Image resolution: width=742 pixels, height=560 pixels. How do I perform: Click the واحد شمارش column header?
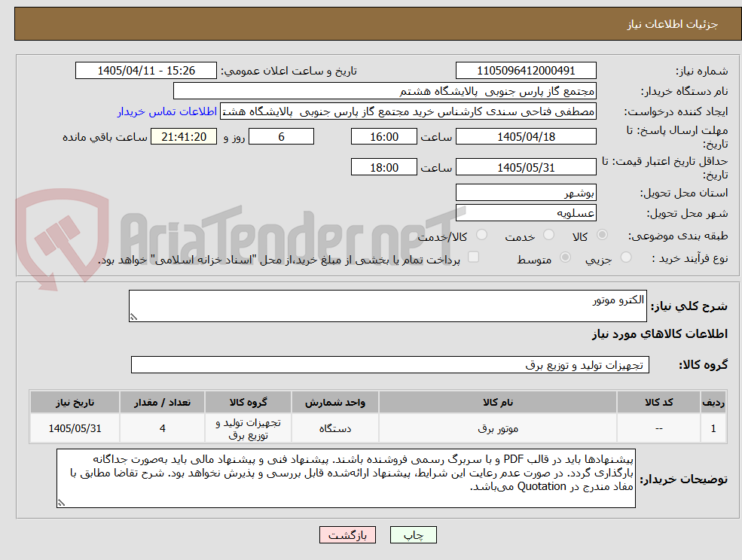pos(335,402)
